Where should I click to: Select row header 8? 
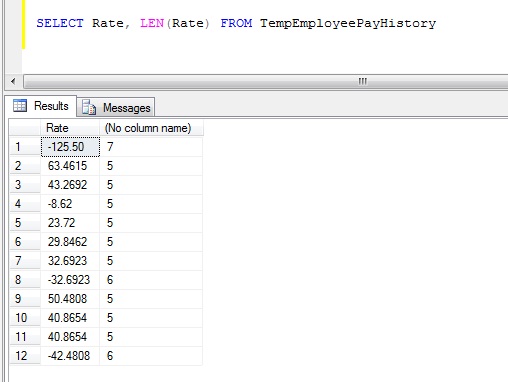click(x=25, y=279)
